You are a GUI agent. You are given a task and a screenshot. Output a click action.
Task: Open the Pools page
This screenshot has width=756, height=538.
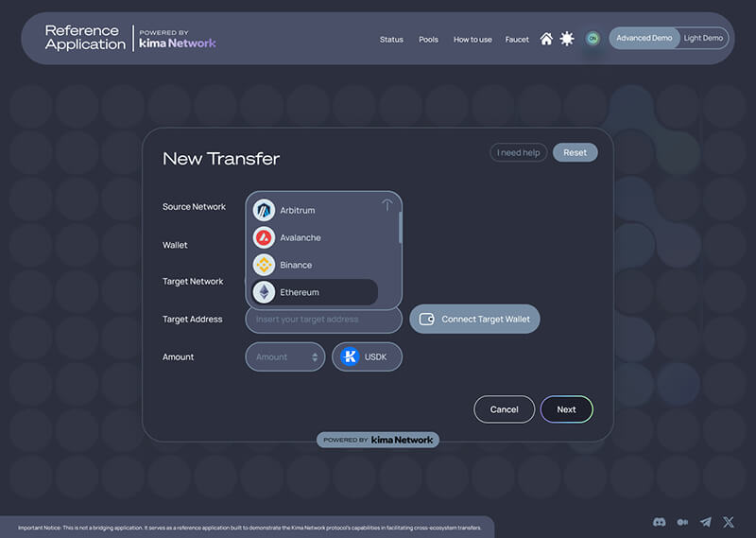pos(428,40)
